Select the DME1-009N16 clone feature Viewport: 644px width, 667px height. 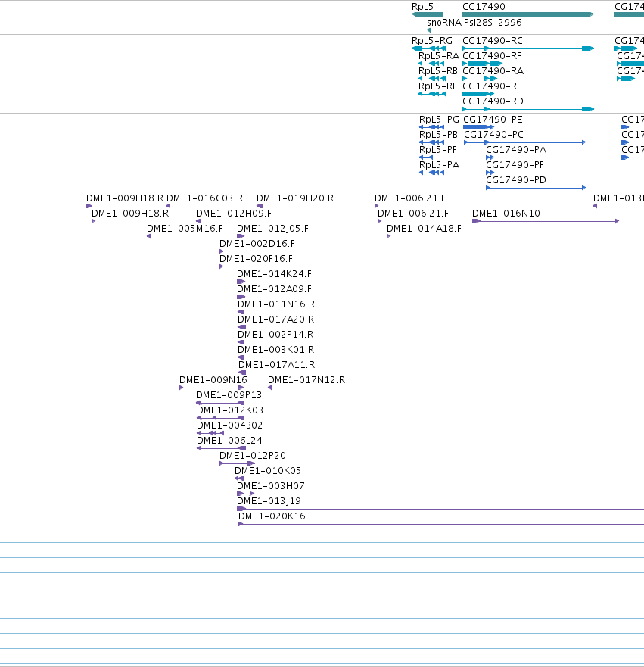click(212, 388)
